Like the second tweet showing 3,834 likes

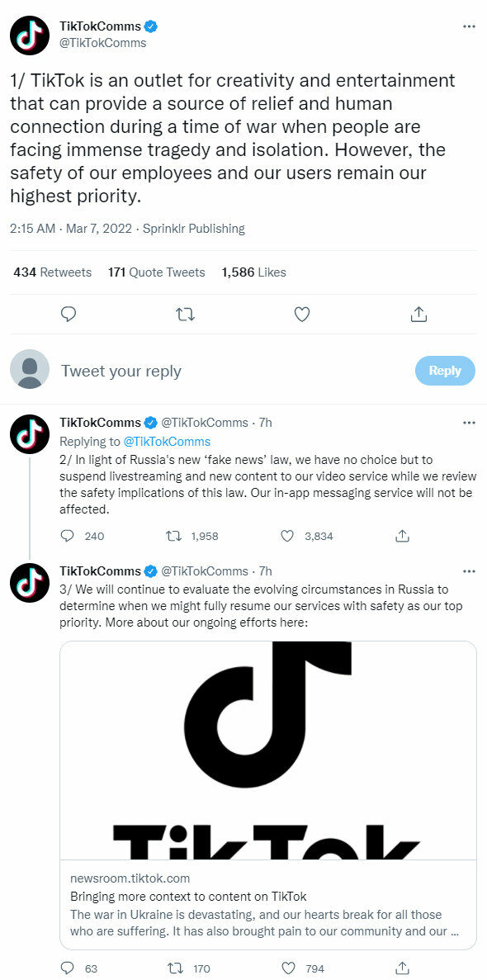287,536
